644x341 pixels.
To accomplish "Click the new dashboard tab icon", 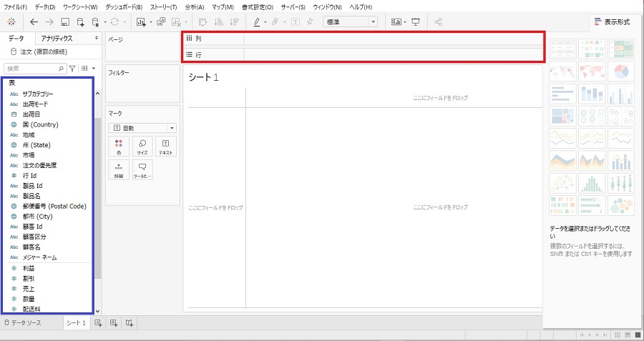I will 114,323.
